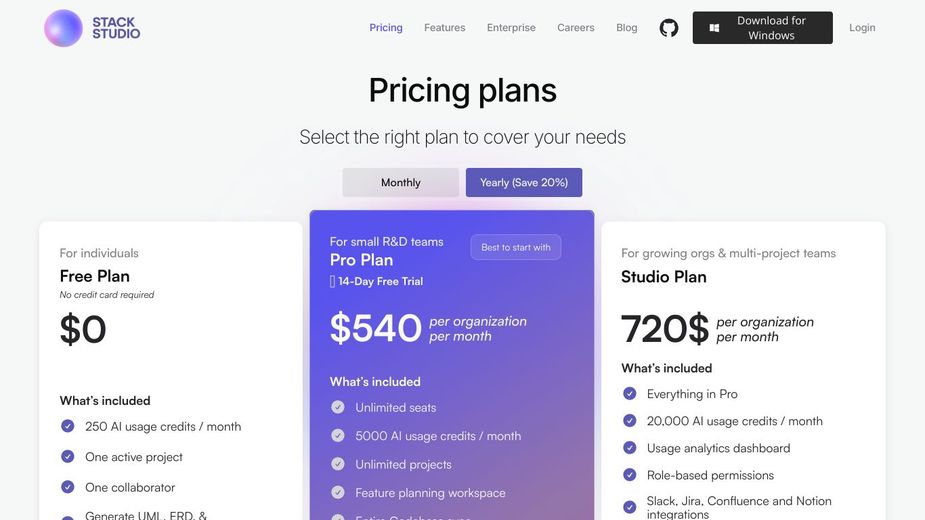Open the Enterprise nav link
Image resolution: width=925 pixels, height=520 pixels.
(511, 28)
